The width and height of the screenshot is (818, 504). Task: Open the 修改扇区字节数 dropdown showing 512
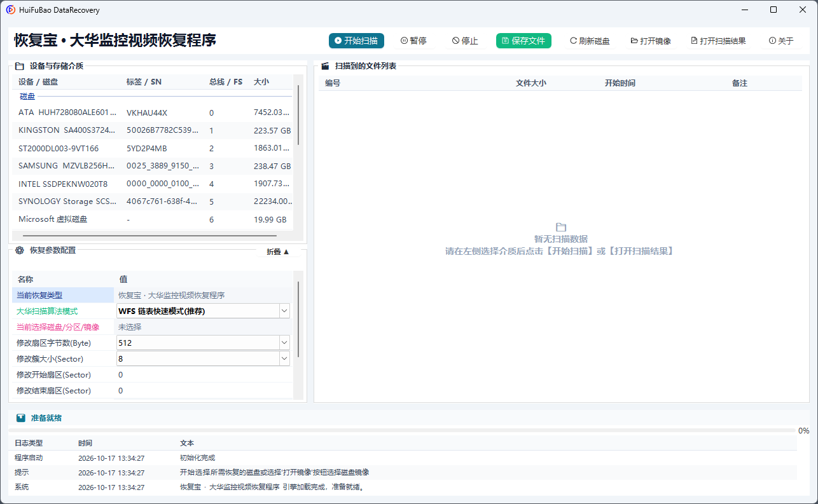tap(284, 343)
